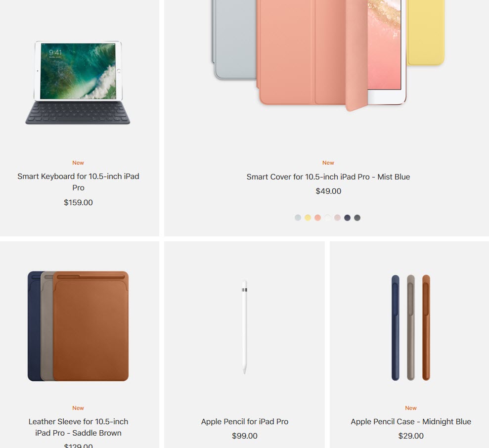The image size is (489, 448).
Task: Open the Leather Sleeve product image
Action: click(78, 326)
